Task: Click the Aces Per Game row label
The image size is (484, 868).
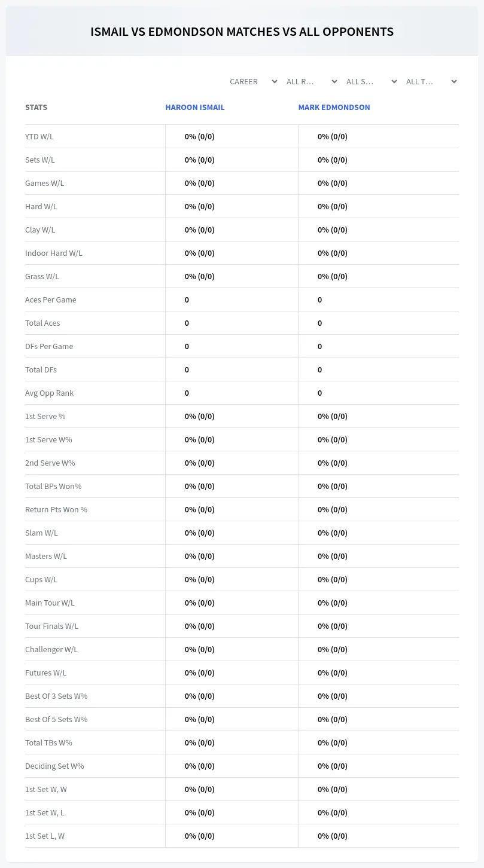Action: click(x=51, y=299)
